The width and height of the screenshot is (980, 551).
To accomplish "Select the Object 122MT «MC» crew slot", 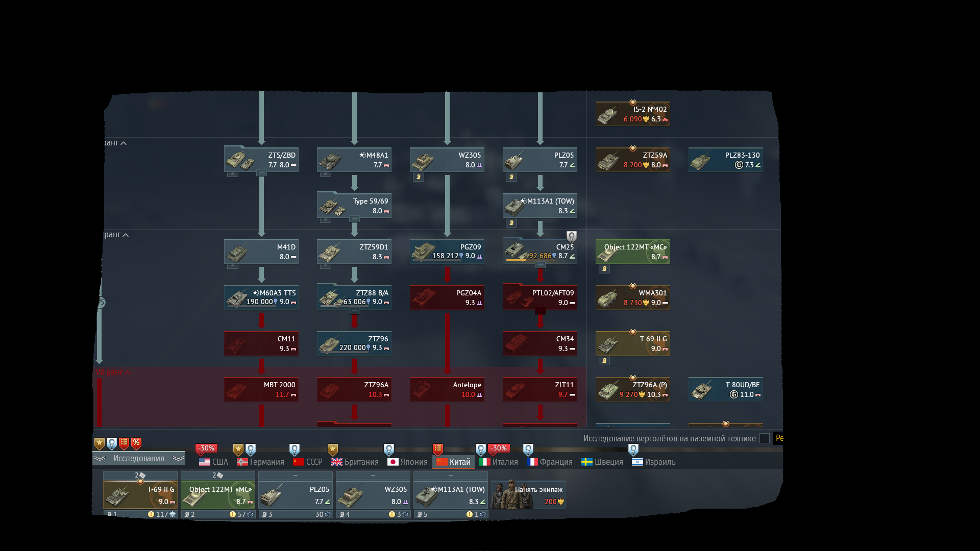I will pyautogui.click(x=218, y=495).
